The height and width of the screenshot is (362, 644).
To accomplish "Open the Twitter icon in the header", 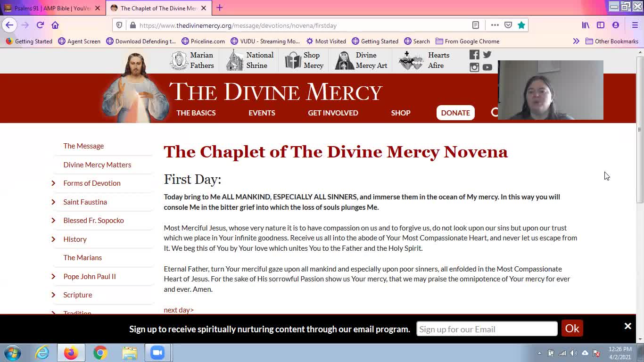I will [487, 55].
